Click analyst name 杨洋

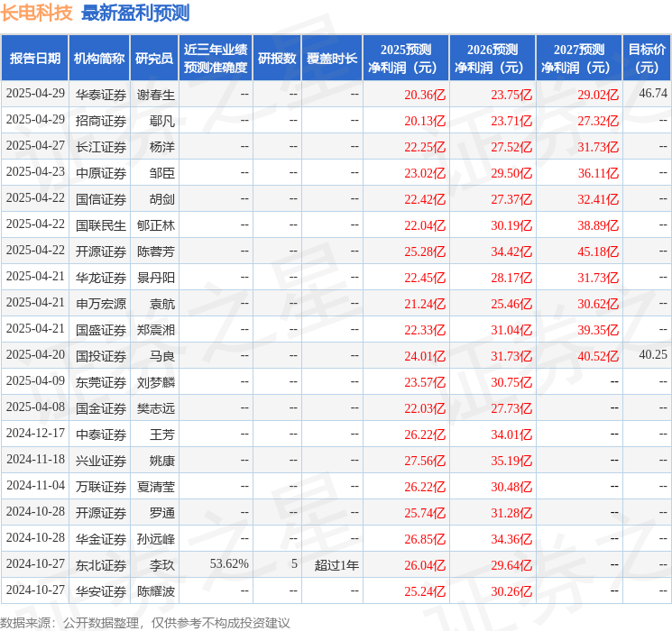pos(162,147)
